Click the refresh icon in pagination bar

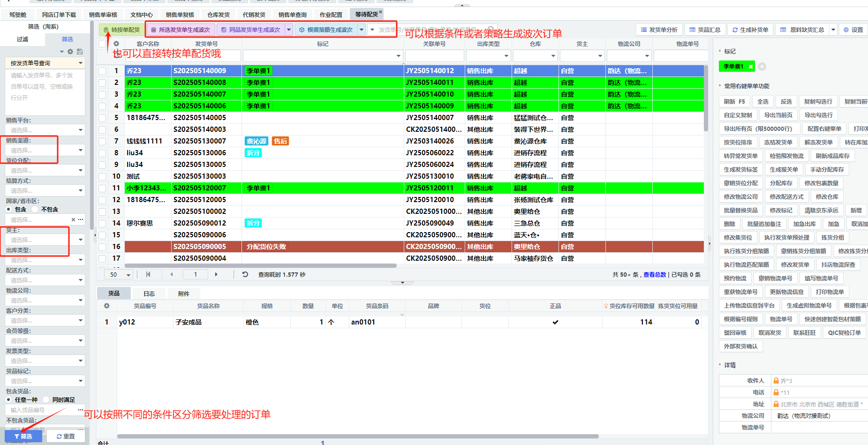pyautogui.click(x=245, y=274)
